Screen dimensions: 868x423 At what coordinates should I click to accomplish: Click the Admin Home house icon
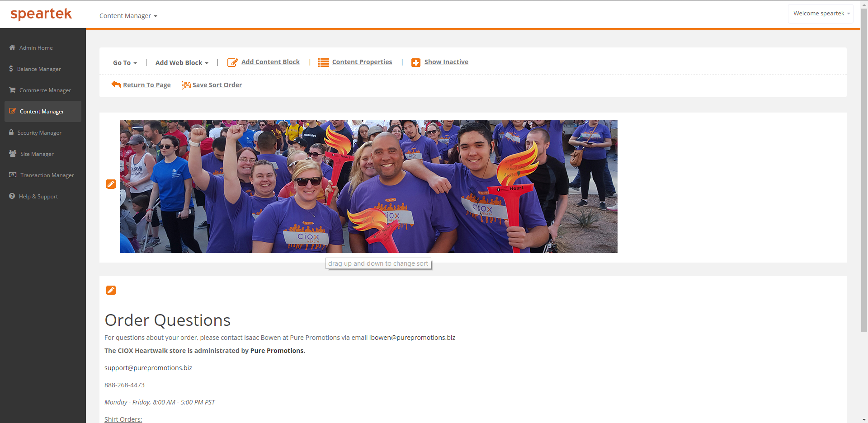pyautogui.click(x=12, y=47)
